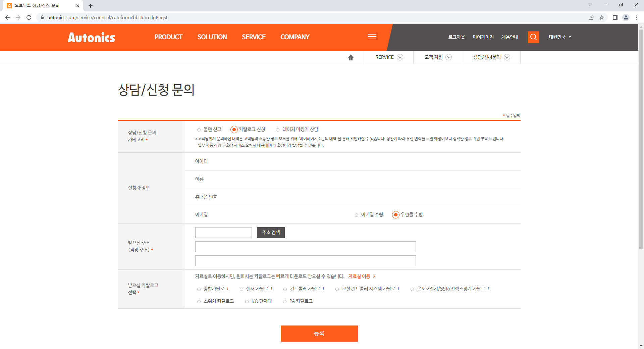Open the PRODUCT menu
Viewport: 644px width, 349px height.
tap(168, 37)
